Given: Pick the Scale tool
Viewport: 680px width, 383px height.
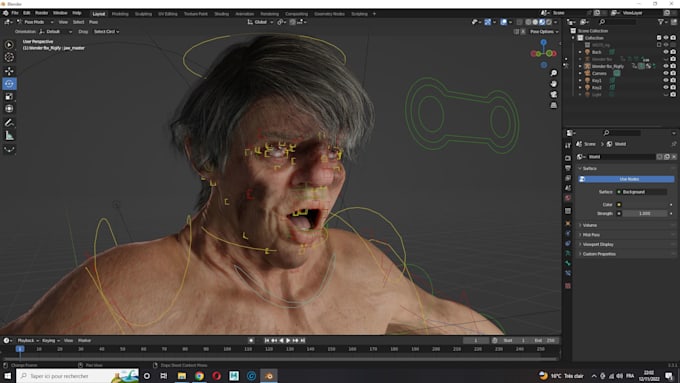Looking at the screenshot, I should 9,96.
